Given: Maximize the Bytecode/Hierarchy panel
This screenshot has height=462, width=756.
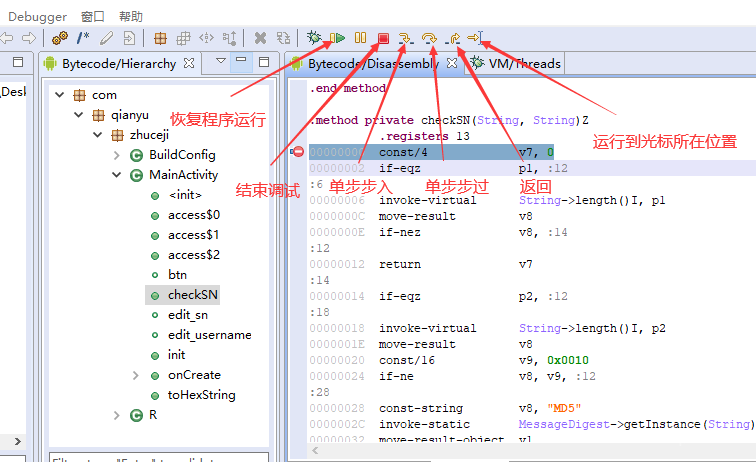Looking at the screenshot, I should [x=264, y=62].
